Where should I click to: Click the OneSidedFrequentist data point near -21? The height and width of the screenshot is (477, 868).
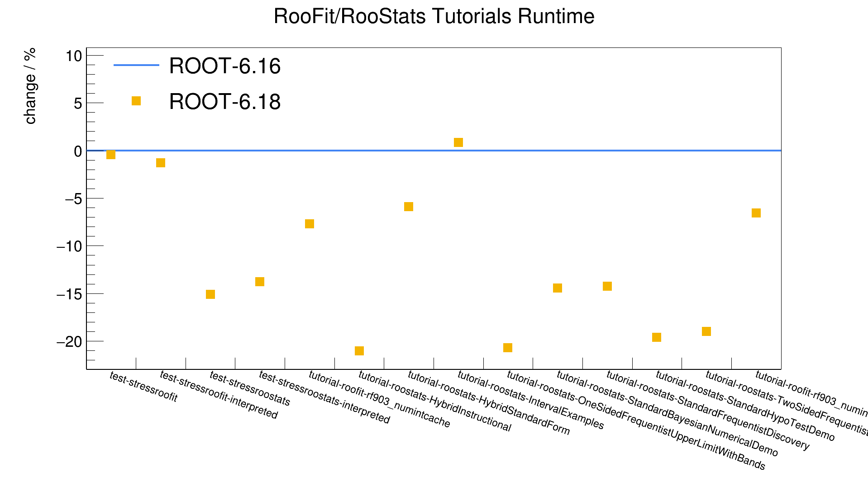coord(508,348)
